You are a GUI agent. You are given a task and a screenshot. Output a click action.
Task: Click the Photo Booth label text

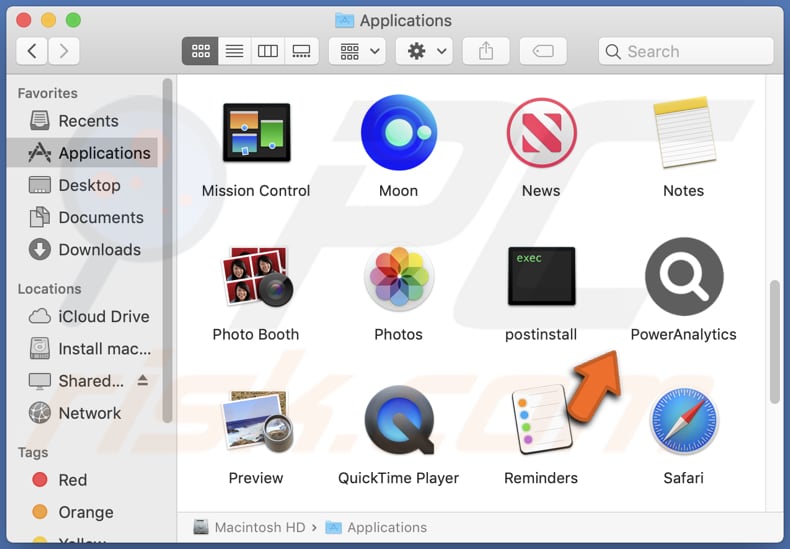(256, 334)
